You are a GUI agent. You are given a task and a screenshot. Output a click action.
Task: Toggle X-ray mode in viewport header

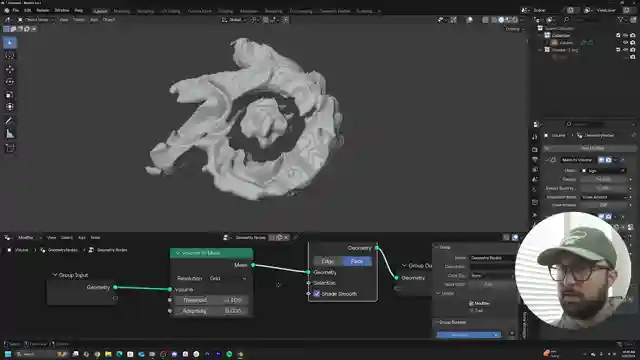485,20
